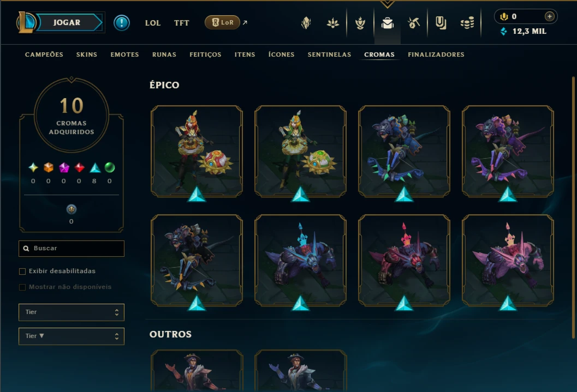Click the blue notification alert icon
The width and height of the screenshot is (577, 392).
click(x=121, y=23)
